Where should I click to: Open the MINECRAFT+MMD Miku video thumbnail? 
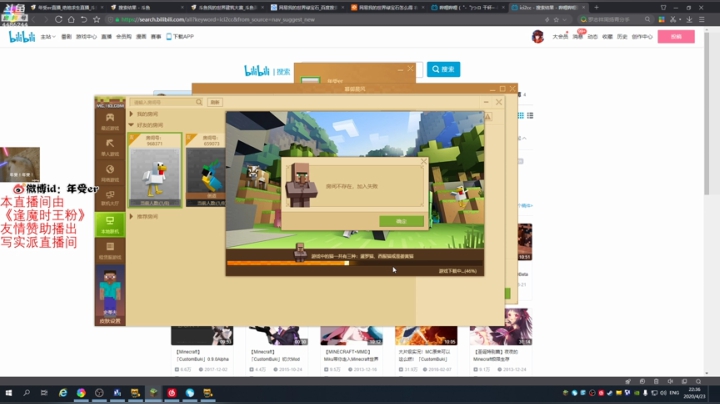coord(351,336)
